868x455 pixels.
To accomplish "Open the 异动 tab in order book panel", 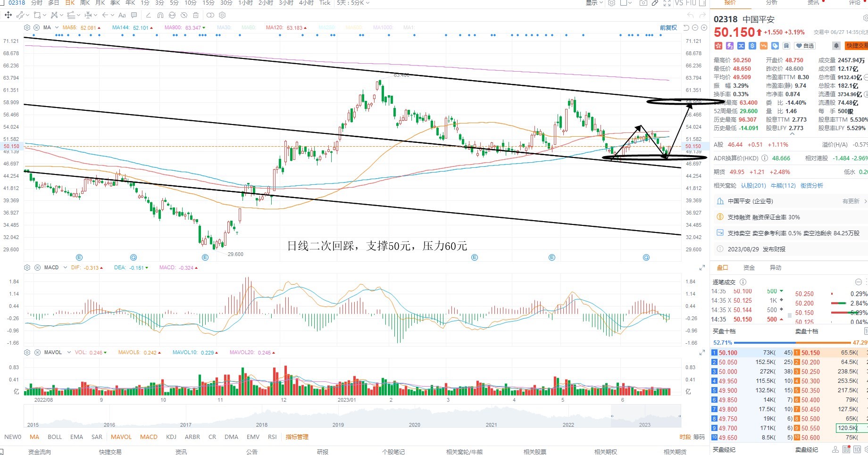I will tap(776, 268).
